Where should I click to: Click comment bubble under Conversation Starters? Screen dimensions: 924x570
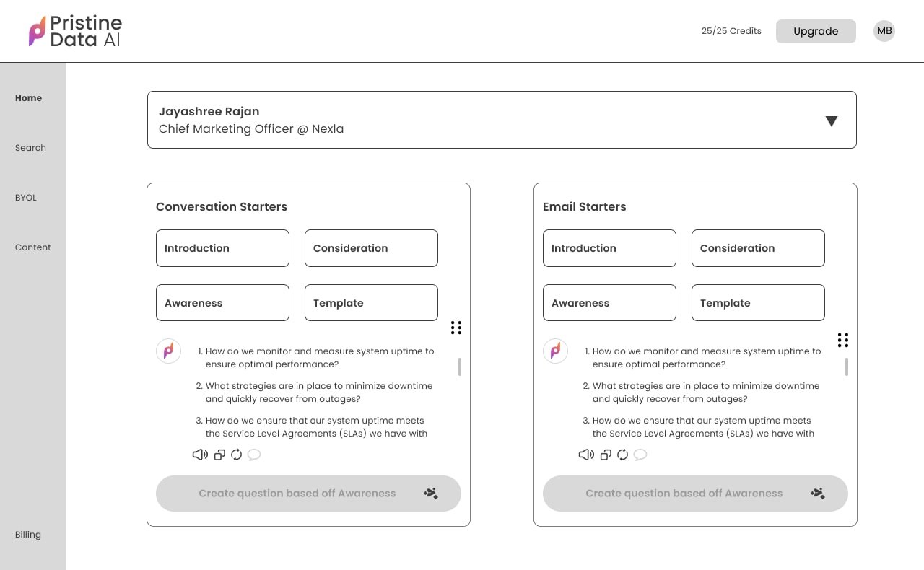point(254,455)
